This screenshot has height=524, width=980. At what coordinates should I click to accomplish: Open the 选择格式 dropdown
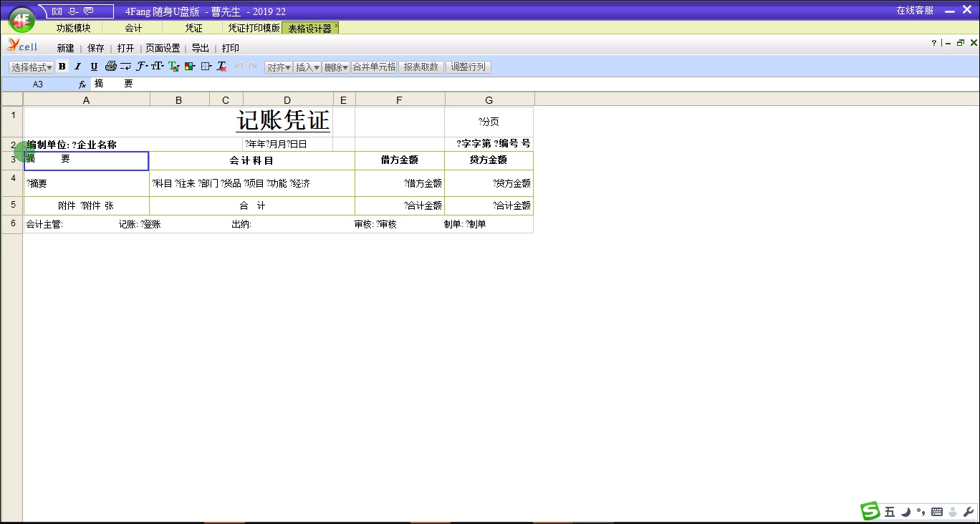[x=31, y=66]
